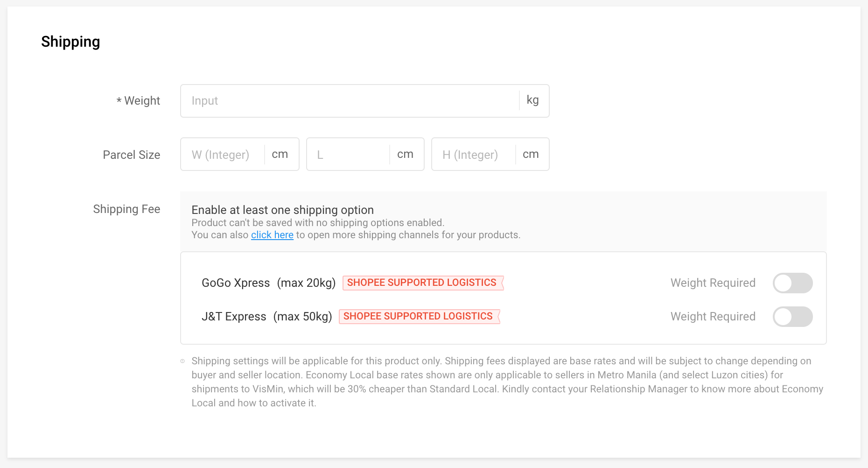
Task: Click the J&T Express Shopee Supported Logistics badge
Action: point(420,316)
